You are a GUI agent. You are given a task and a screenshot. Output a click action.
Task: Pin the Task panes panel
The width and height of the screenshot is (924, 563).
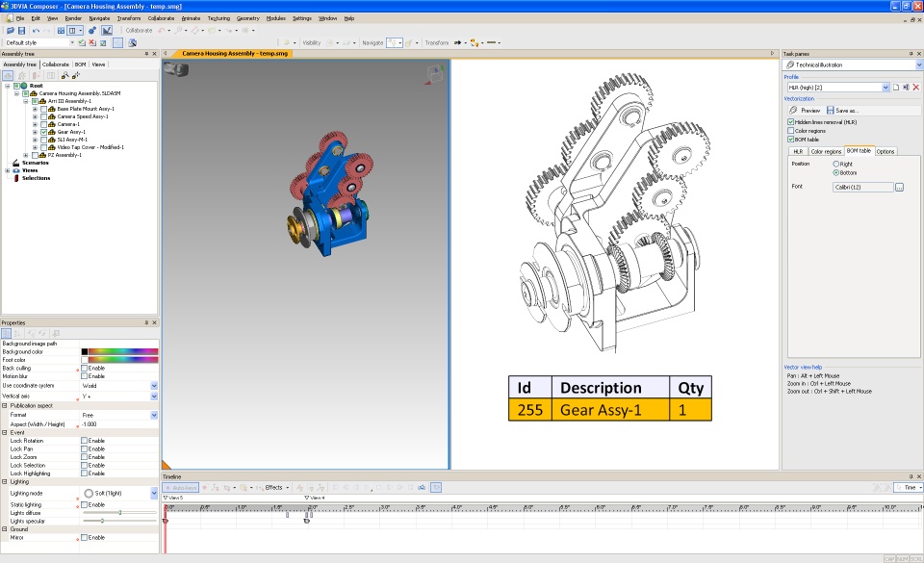tap(911, 54)
